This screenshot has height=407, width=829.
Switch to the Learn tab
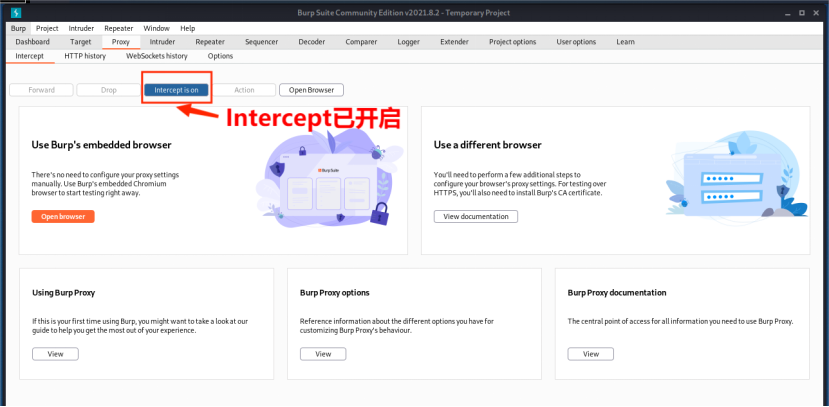tap(625, 42)
